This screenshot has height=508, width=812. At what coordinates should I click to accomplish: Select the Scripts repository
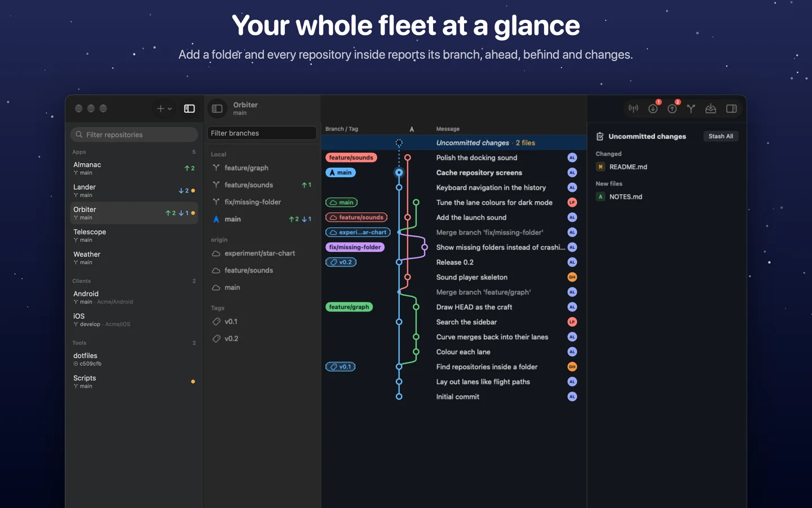134,382
